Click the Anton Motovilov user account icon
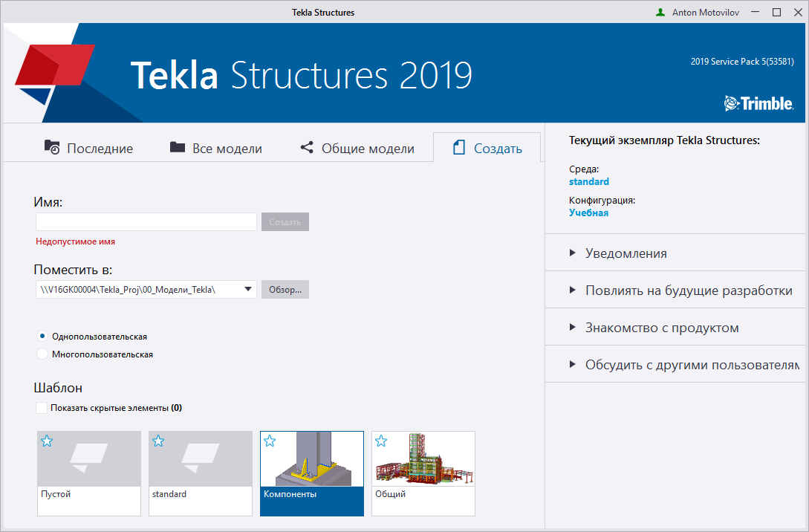Viewport: 809px width, 532px height. [x=660, y=13]
